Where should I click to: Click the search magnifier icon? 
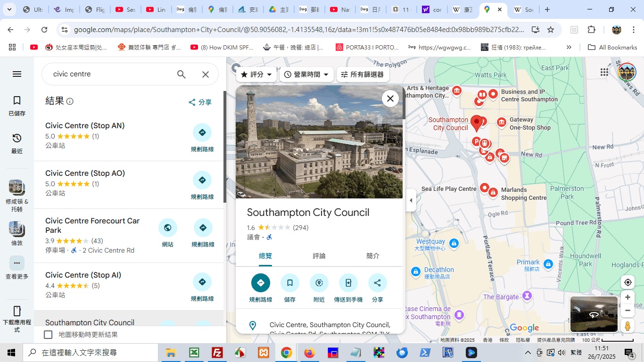(182, 74)
